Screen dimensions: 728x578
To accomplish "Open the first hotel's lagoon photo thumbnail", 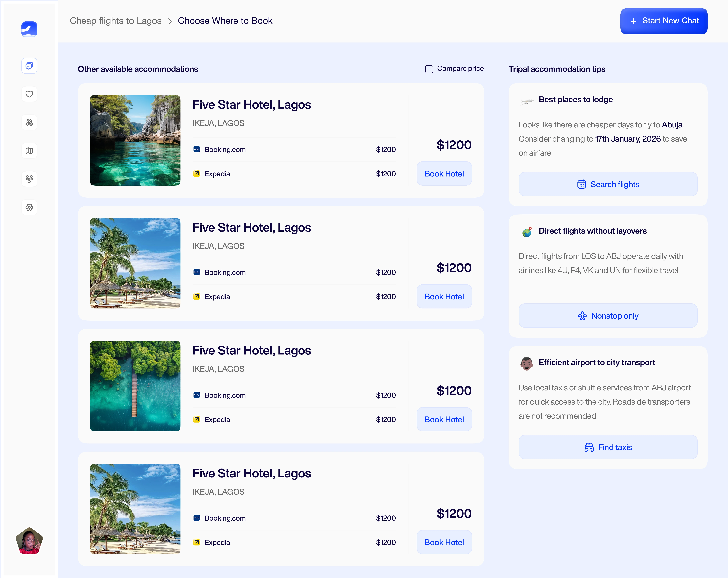I will pos(135,140).
